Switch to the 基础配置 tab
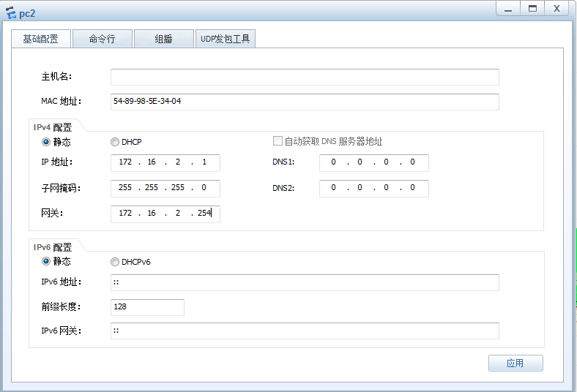Viewport: 577px width, 392px height. [x=41, y=39]
